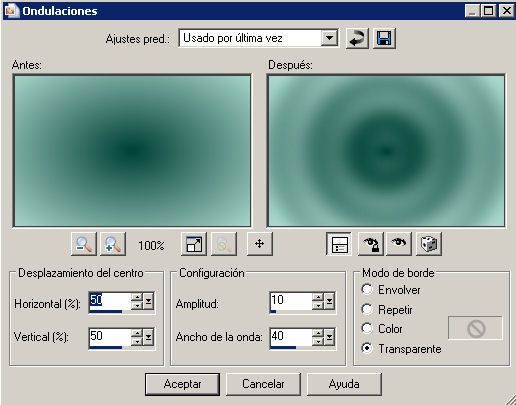Select the Color edge mode
This screenshot has width=516, height=405.
(x=367, y=328)
